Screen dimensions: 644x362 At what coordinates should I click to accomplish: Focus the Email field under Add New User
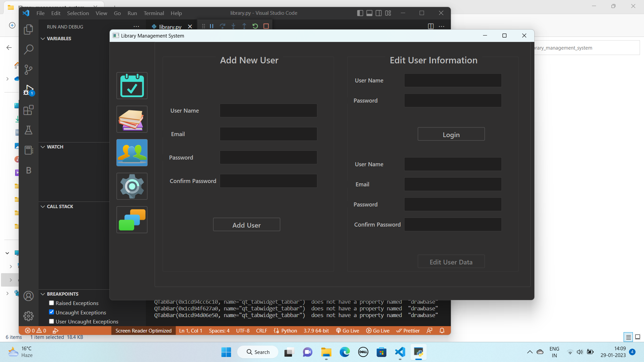(x=268, y=134)
